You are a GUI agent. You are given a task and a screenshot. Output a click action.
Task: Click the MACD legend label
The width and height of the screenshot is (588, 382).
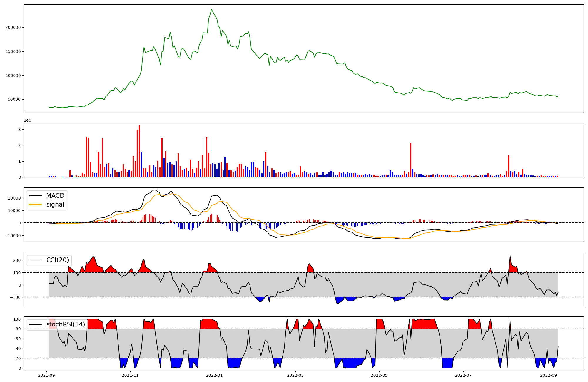click(x=55, y=196)
